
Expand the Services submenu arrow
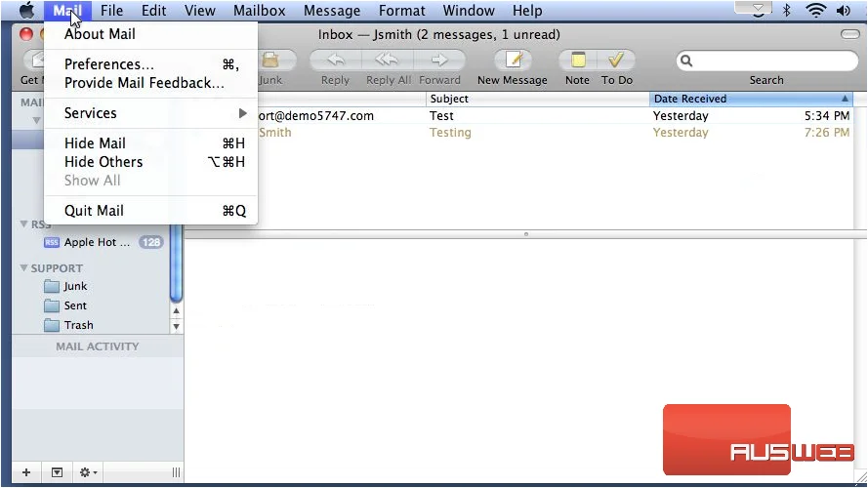[242, 113]
